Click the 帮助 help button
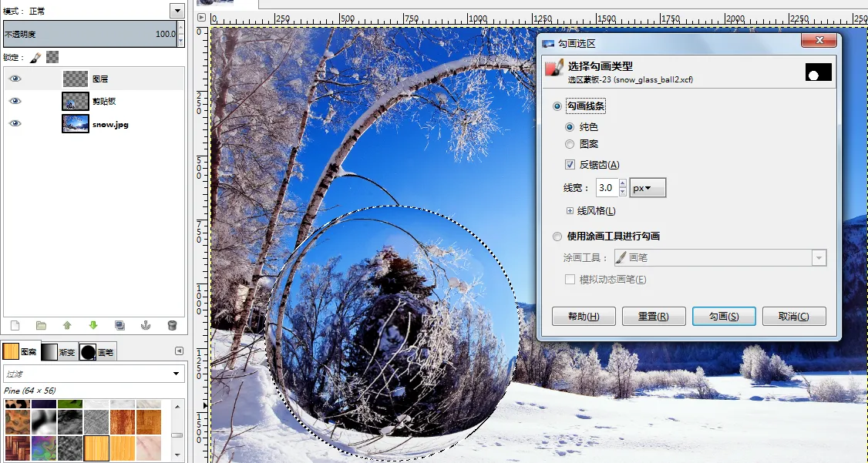 (584, 317)
